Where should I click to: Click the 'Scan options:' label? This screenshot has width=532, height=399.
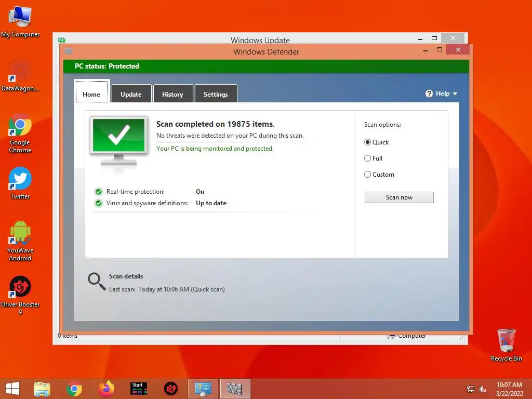(382, 125)
